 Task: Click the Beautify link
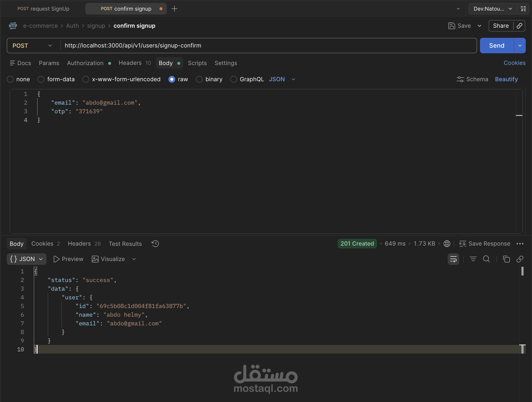pos(506,79)
